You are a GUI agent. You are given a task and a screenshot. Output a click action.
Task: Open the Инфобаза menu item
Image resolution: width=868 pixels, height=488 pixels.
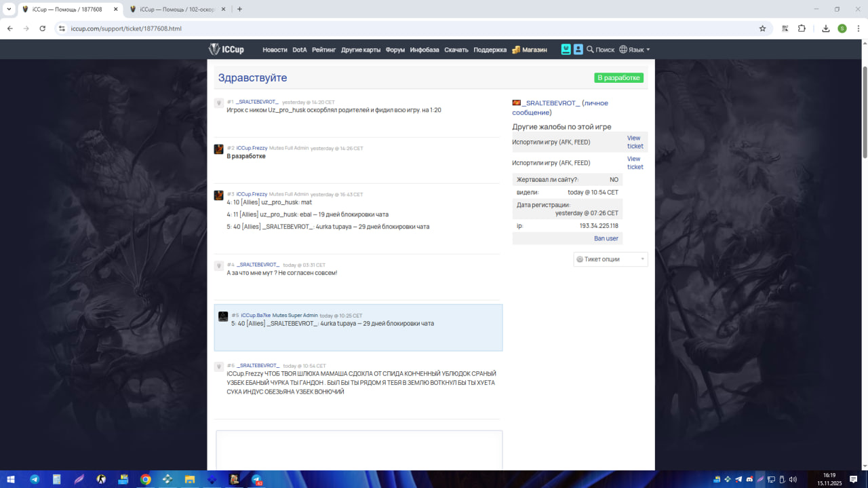coord(425,50)
